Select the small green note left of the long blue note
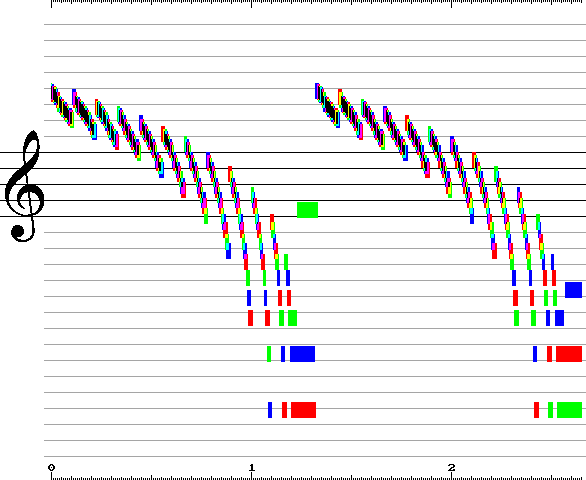This screenshot has width=586, height=480. [x=269, y=354]
